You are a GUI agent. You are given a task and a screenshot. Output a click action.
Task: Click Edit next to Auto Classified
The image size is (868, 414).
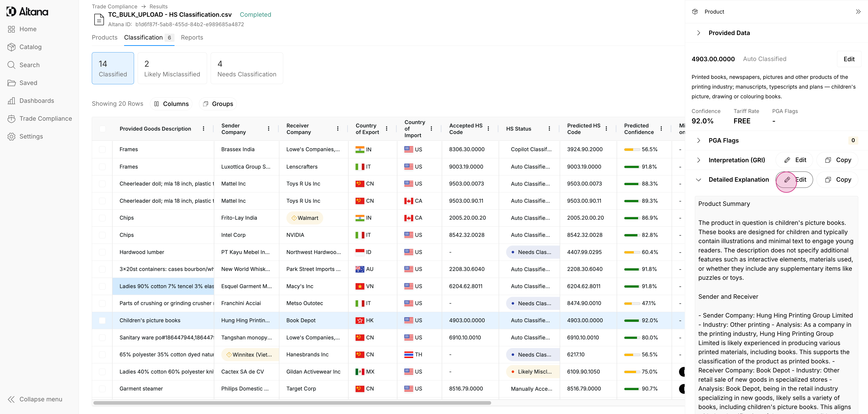tap(849, 59)
